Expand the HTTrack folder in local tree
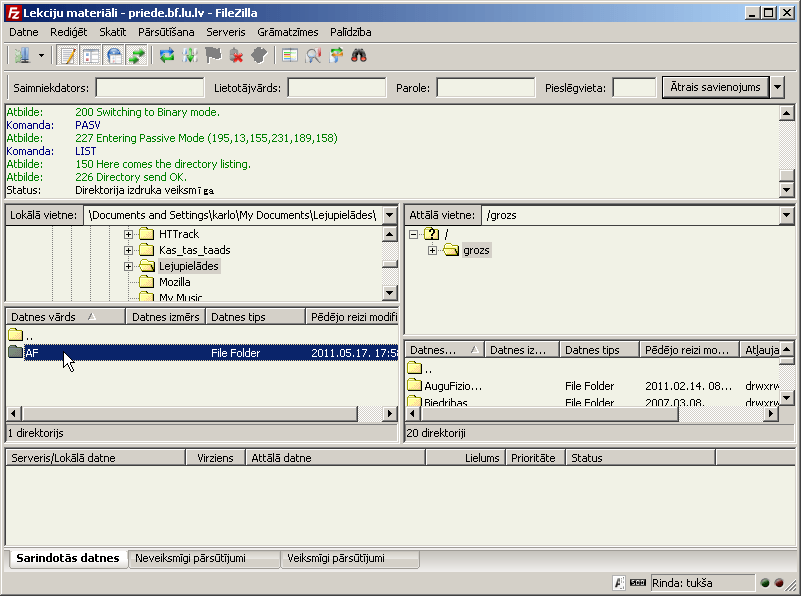Viewport: 801px width, 596px height. [x=128, y=234]
